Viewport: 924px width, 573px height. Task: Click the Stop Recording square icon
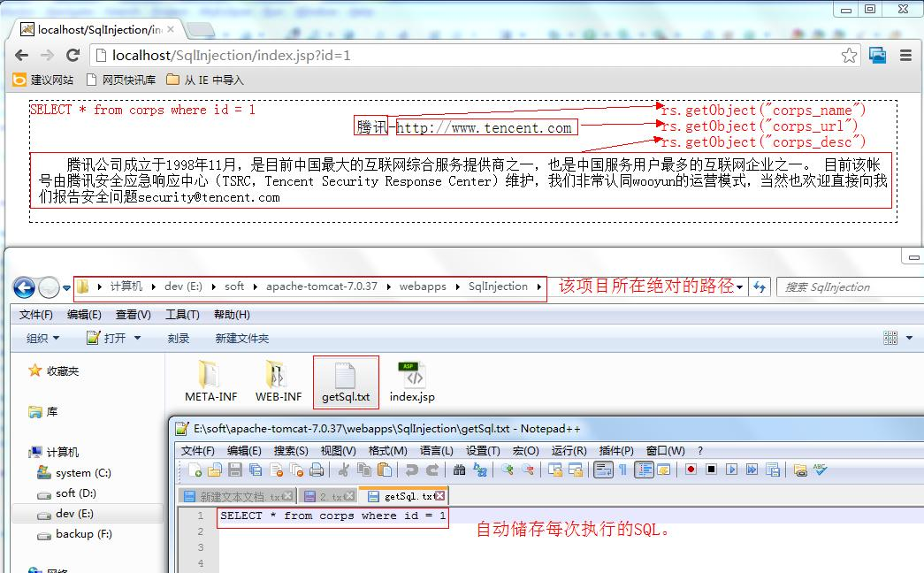pyautogui.click(x=711, y=470)
